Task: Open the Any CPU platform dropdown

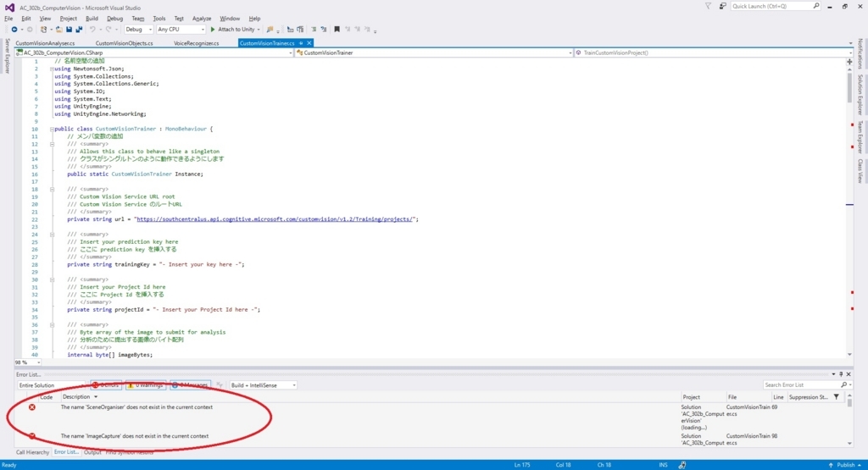Action: (x=181, y=30)
